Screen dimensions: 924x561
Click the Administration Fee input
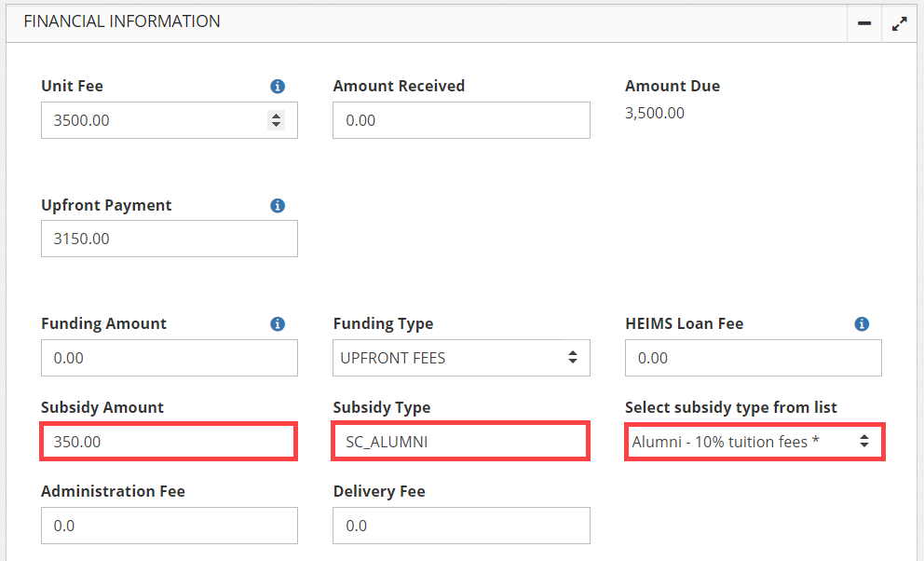169,526
